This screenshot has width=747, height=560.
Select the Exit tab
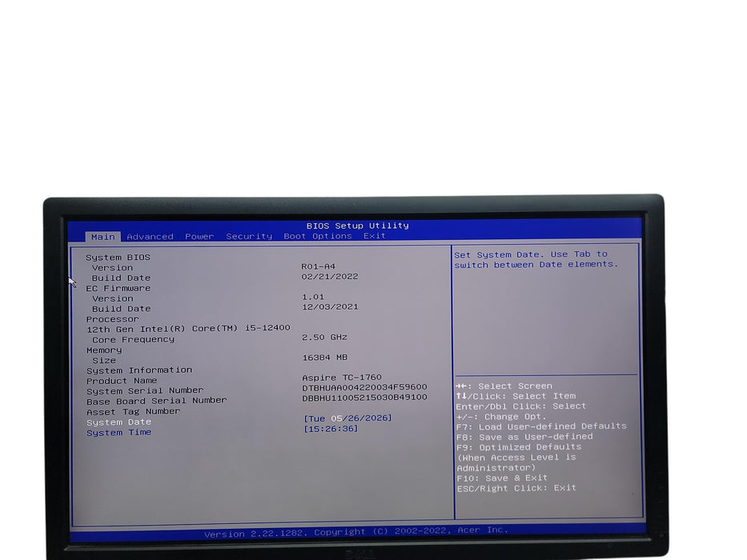click(x=375, y=235)
